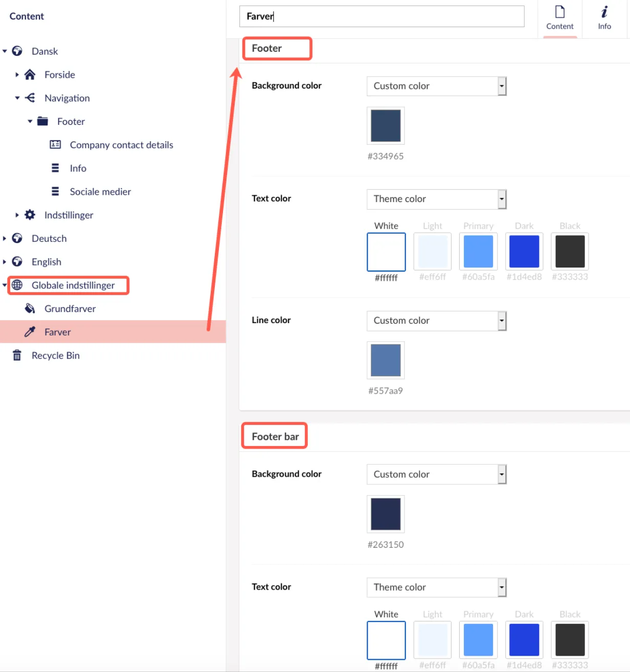The width and height of the screenshot is (630, 672).
Task: Click the Navigation tree icon
Action: pyautogui.click(x=30, y=98)
